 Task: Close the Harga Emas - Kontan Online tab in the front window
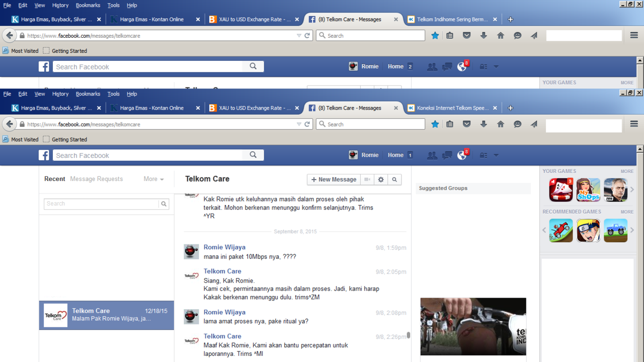pyautogui.click(x=198, y=108)
